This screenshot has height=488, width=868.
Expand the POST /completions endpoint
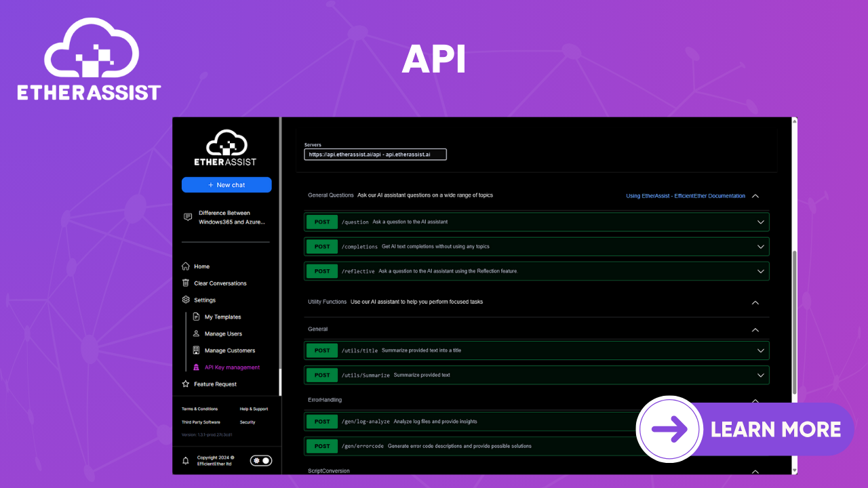coord(536,247)
